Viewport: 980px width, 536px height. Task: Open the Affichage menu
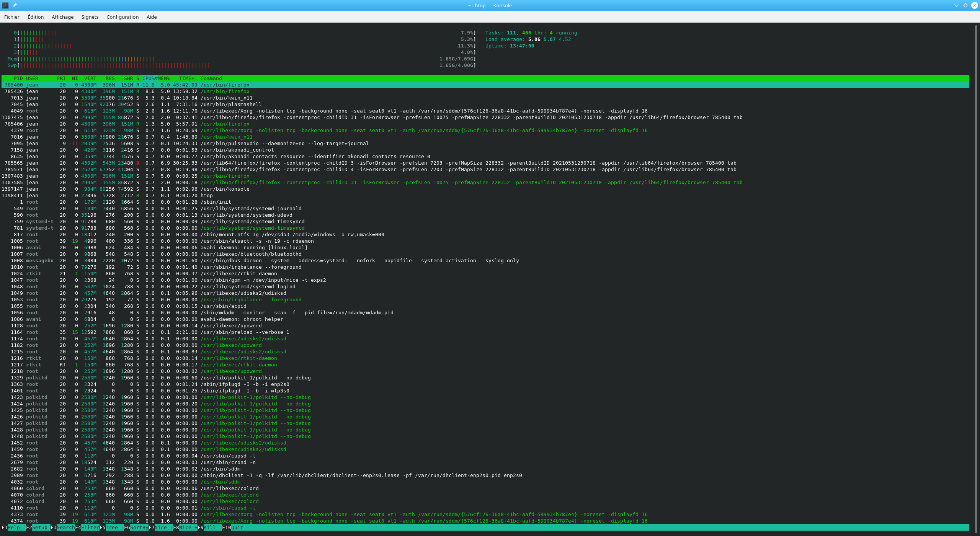pyautogui.click(x=62, y=17)
